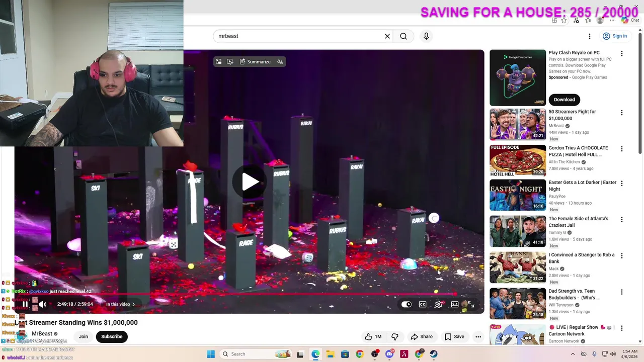Image resolution: width=644 pixels, height=362 pixels.
Task: Enter fullscreen mode in the player
Action: click(471, 304)
